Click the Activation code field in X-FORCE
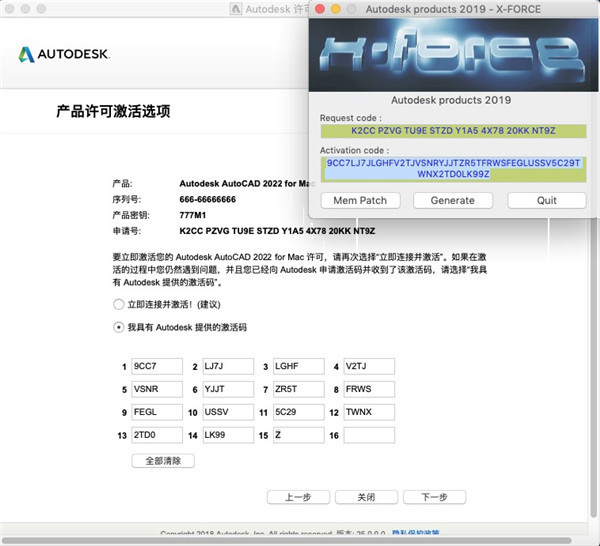600x546 pixels. coord(453,169)
